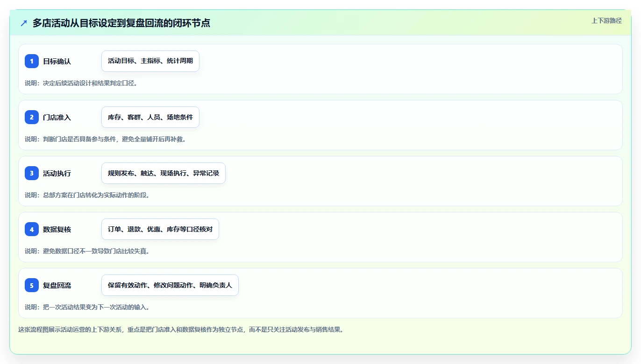Image resolution: width=641 pixels, height=364 pixels.
Task: Click the 库存、客群、人员、场地条件 chip
Action: click(x=150, y=117)
